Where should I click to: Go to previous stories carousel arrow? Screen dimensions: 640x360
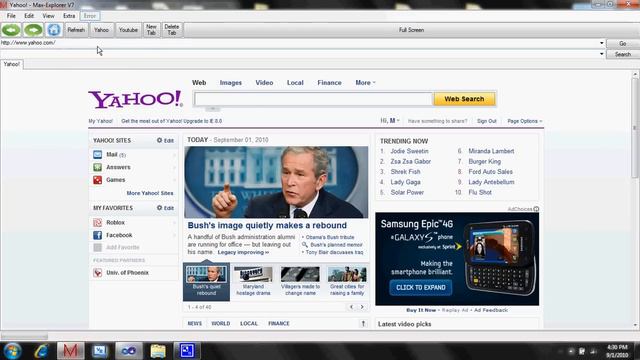point(351,307)
